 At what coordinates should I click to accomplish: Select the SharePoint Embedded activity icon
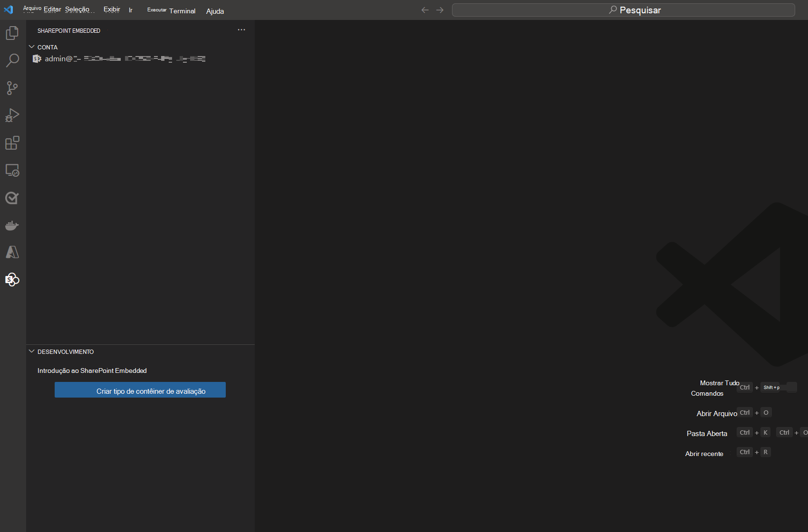[x=12, y=280]
